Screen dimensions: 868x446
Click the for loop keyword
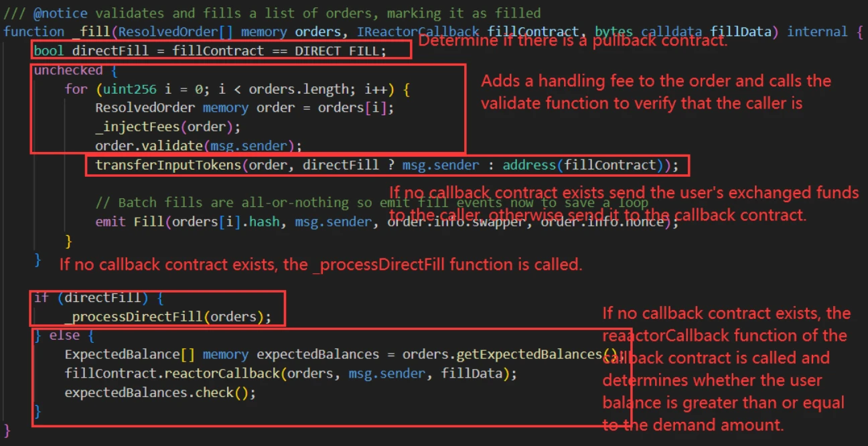[76, 89]
